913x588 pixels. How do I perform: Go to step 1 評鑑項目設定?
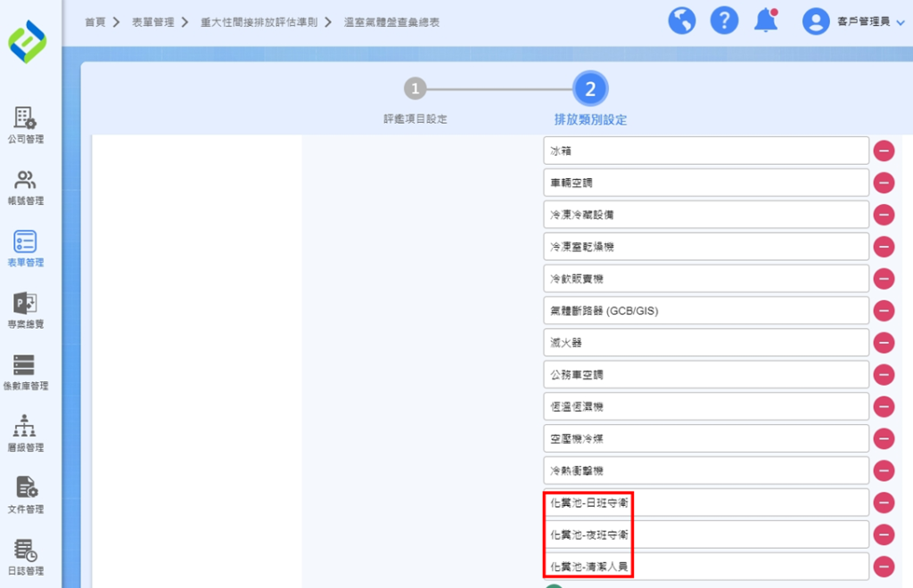point(415,89)
